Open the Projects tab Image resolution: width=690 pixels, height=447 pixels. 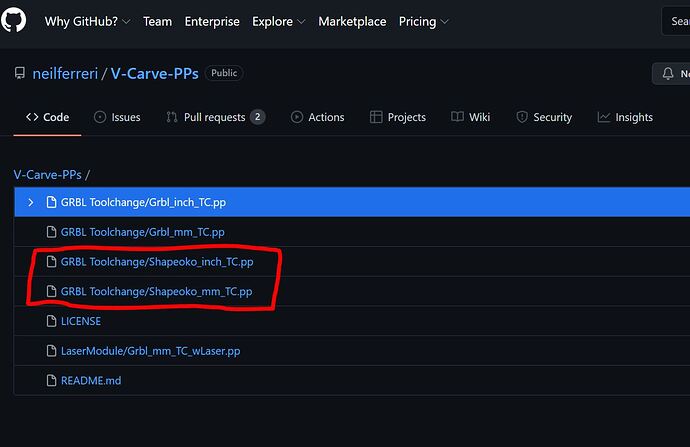coord(398,117)
